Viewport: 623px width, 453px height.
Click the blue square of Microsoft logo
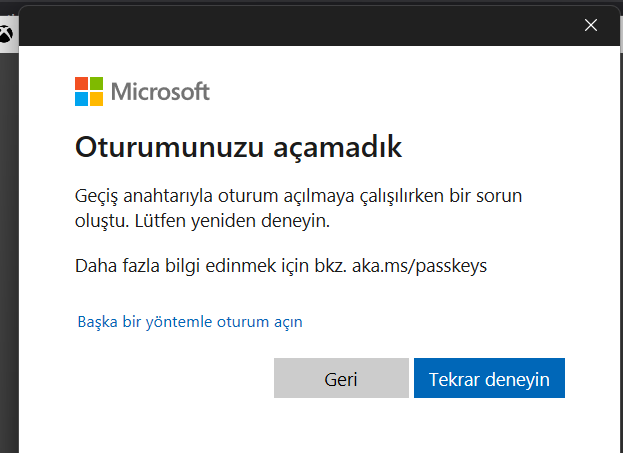pos(81,99)
